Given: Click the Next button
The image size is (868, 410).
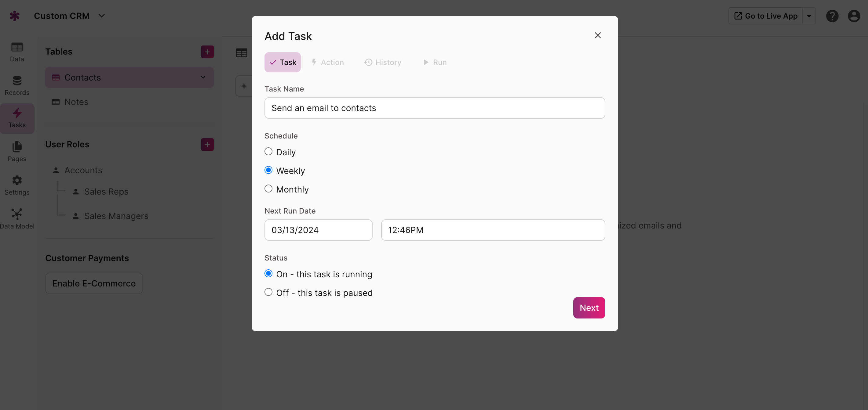Looking at the screenshot, I should click(589, 308).
